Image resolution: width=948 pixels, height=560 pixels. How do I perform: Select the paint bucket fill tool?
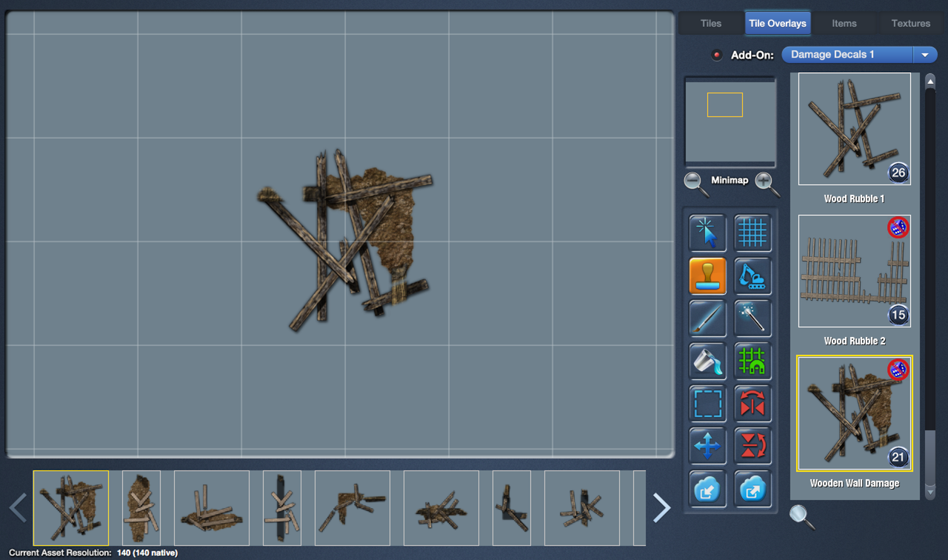pyautogui.click(x=707, y=361)
